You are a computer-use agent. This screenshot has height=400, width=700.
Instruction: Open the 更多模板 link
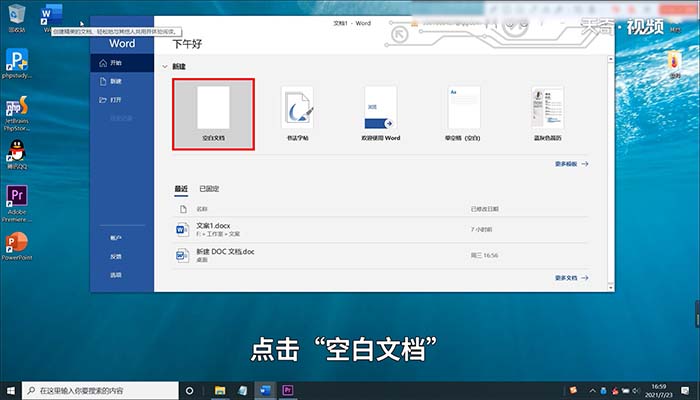coord(571,164)
